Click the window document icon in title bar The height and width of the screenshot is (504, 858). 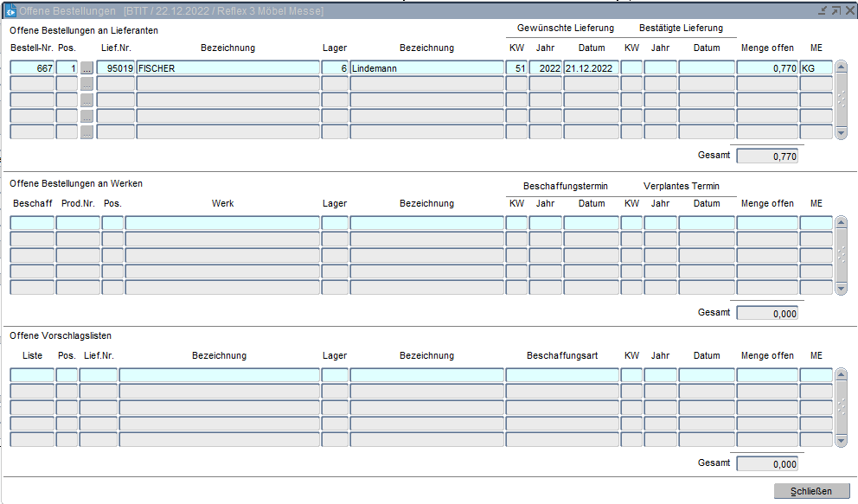pyautogui.click(x=11, y=10)
